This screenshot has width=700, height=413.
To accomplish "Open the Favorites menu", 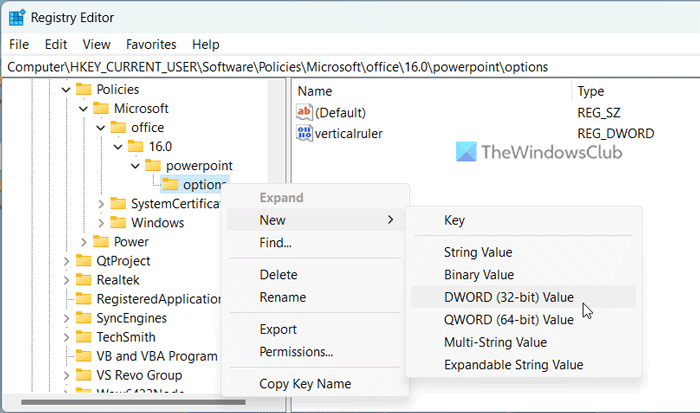I will [151, 44].
